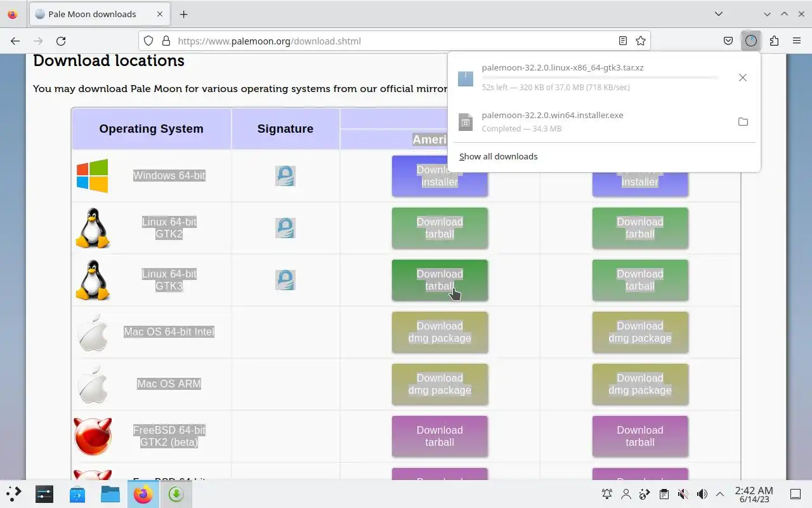Viewport: 812px width, 508px height.
Task: Show desktop via taskbar corner button
Action: click(795, 494)
